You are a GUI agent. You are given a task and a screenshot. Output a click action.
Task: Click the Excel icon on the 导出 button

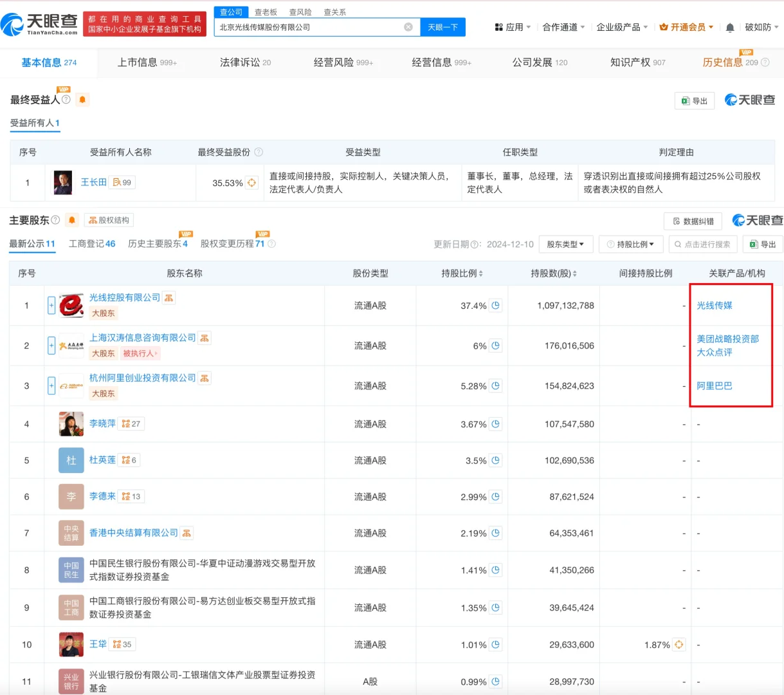tap(687, 100)
